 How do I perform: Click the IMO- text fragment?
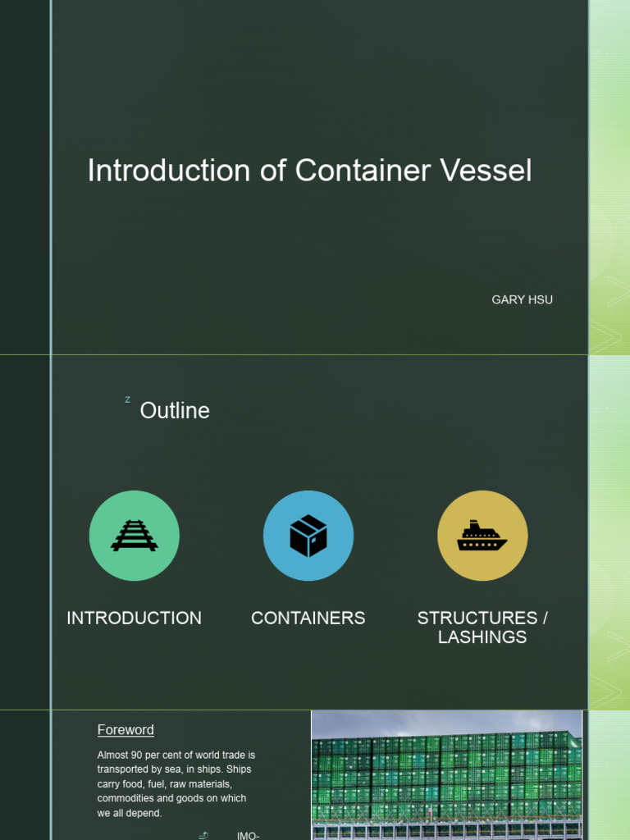point(248,835)
